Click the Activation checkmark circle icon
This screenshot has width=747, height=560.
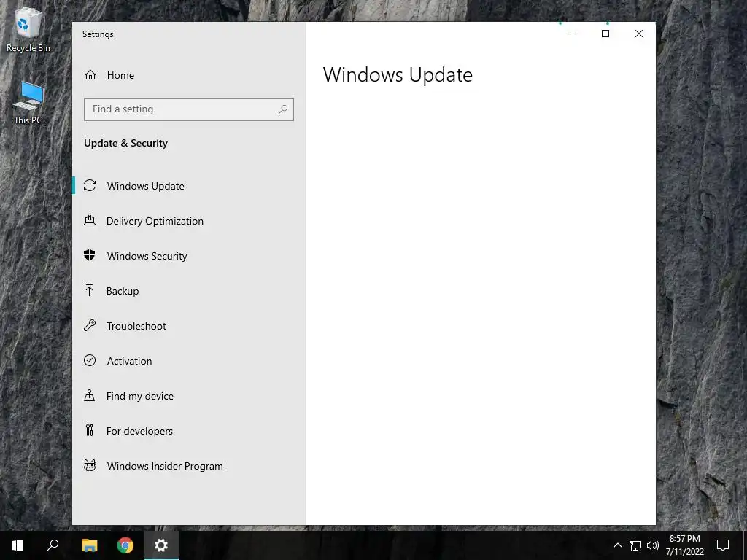pyautogui.click(x=90, y=360)
